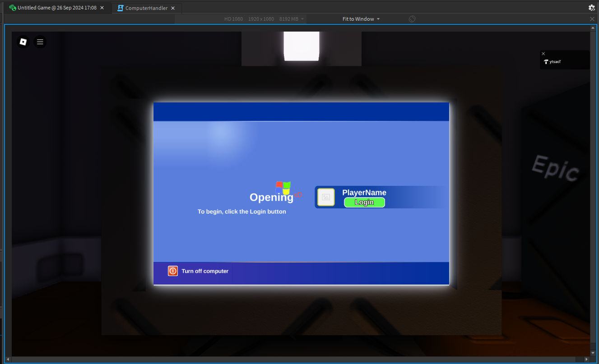The width and height of the screenshot is (599, 364).
Task: Close the Untitled Game tab
Action: [102, 8]
